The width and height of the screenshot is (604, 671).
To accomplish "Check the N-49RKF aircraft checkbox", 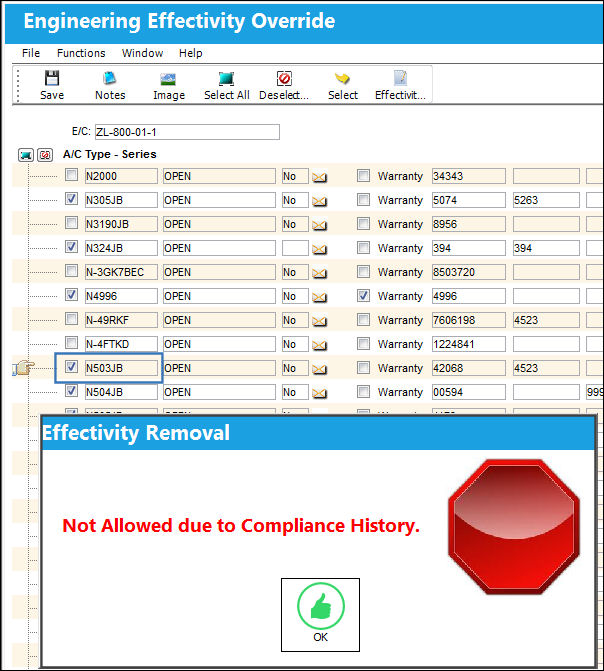I will 71,319.
